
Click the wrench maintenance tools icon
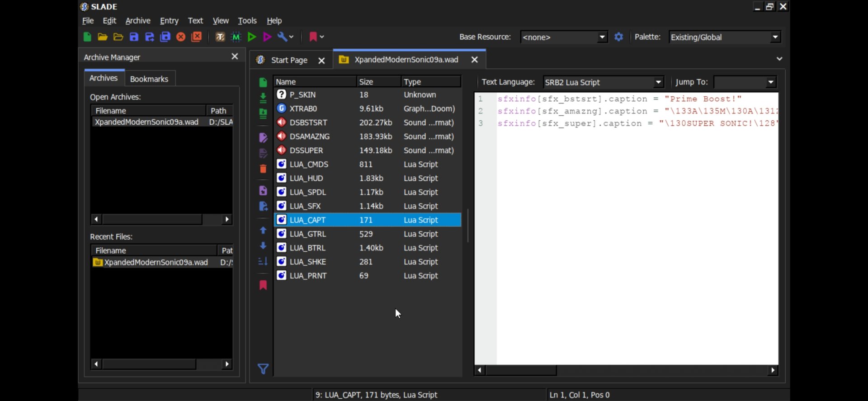coord(283,37)
